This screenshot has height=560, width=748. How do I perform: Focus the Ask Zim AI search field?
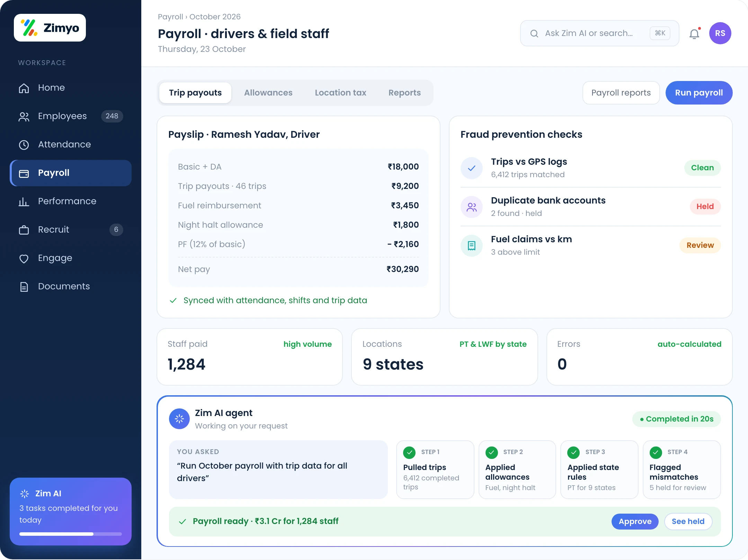pos(599,33)
